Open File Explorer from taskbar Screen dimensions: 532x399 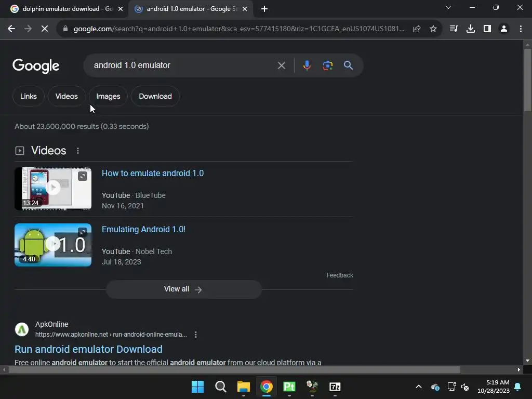tap(244, 387)
